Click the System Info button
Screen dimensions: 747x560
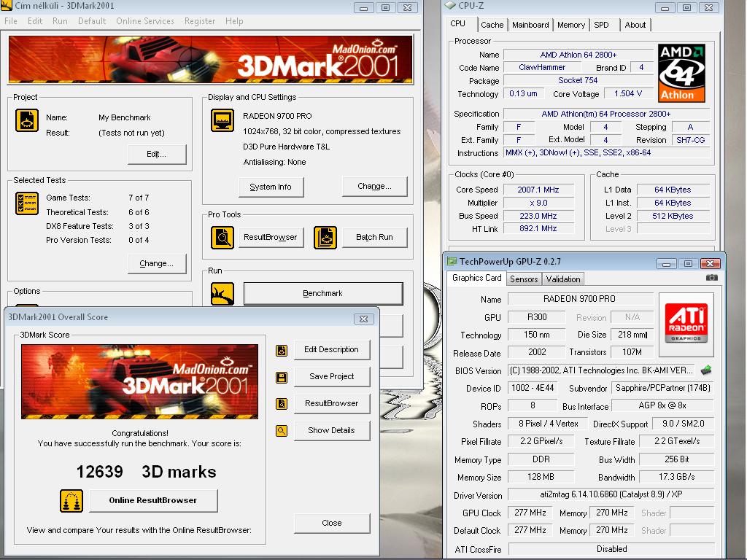point(271,187)
